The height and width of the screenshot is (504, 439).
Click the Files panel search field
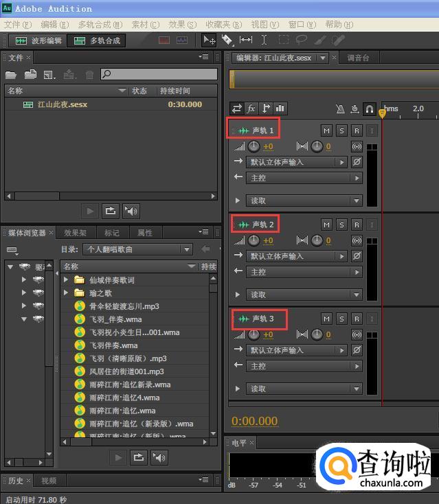[159, 74]
